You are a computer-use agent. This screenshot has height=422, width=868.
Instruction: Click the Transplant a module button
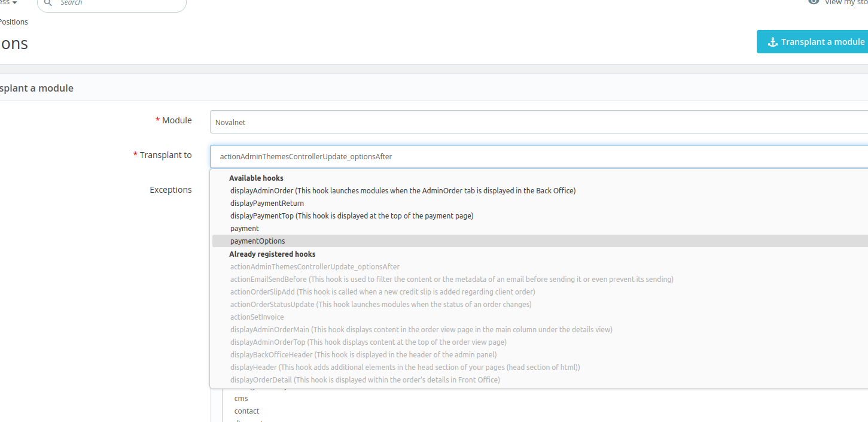(x=812, y=42)
